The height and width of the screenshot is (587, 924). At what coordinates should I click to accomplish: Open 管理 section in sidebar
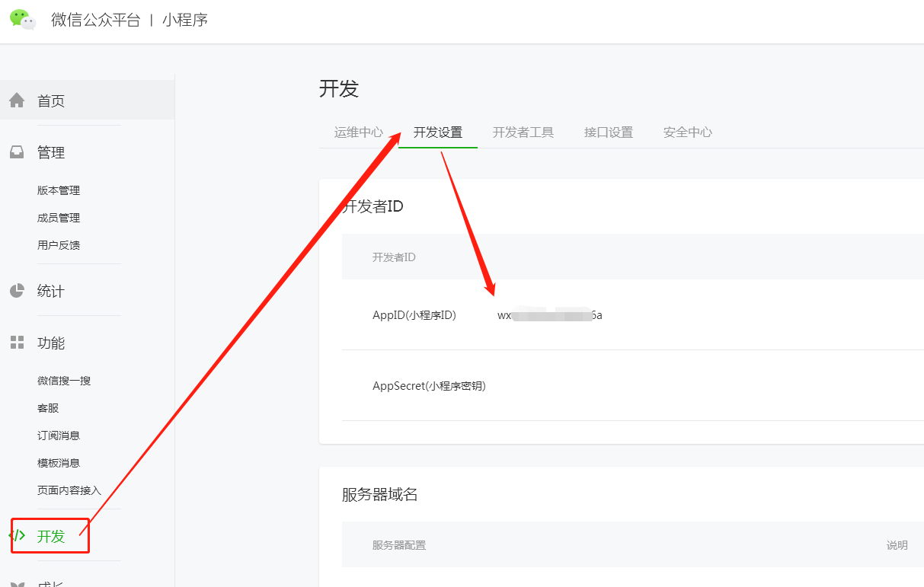point(51,152)
